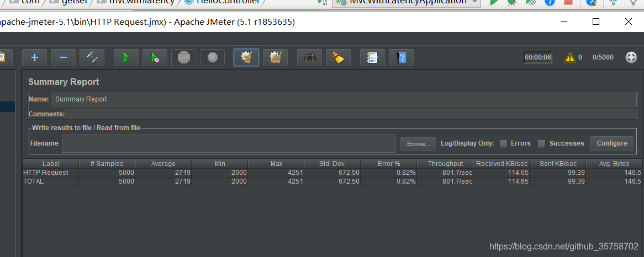Open the Help book icon
Screen dimensions: 644x257
coord(402,58)
